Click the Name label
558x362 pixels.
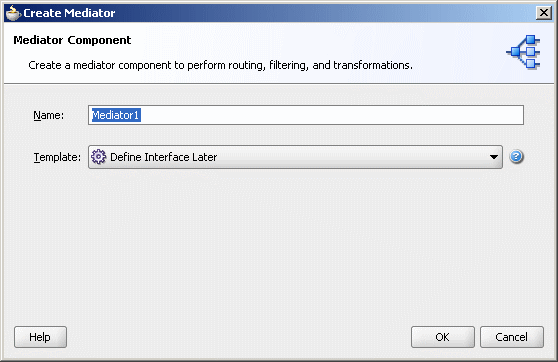48,115
